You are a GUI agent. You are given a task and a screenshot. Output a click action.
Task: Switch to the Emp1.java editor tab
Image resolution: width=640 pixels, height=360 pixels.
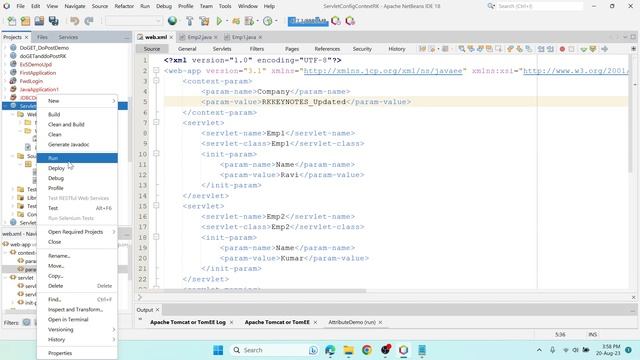244,37
